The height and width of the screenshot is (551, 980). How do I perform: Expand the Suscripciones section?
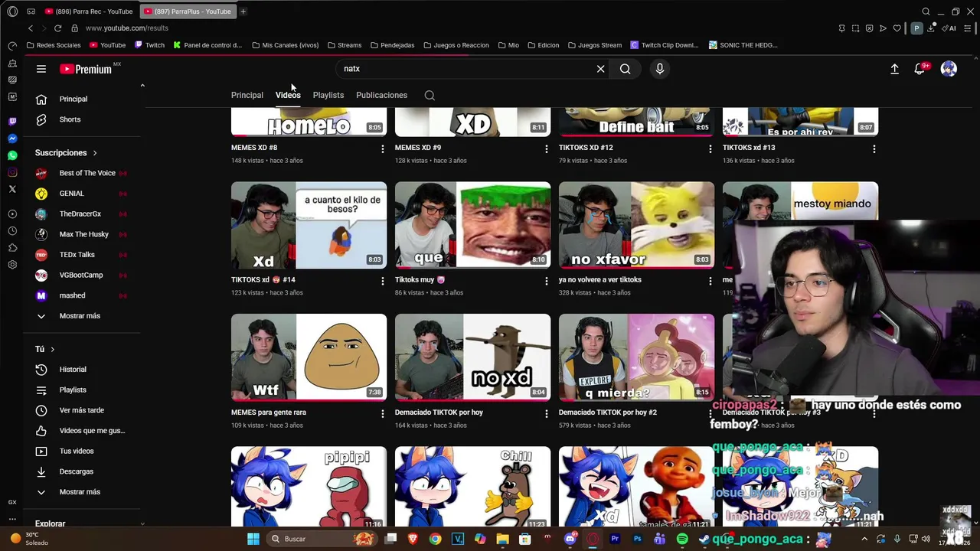point(66,153)
